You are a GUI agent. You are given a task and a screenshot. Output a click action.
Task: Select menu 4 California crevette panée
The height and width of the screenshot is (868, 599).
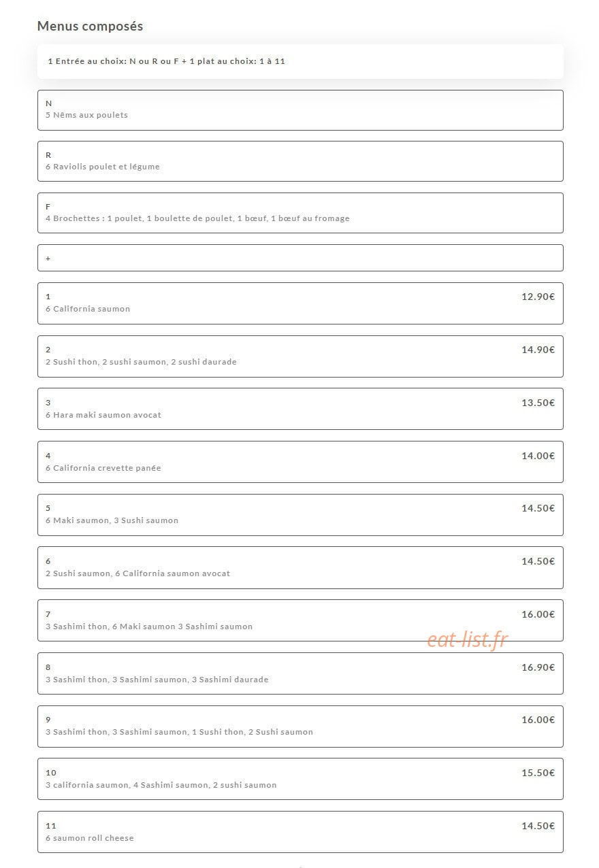300,462
